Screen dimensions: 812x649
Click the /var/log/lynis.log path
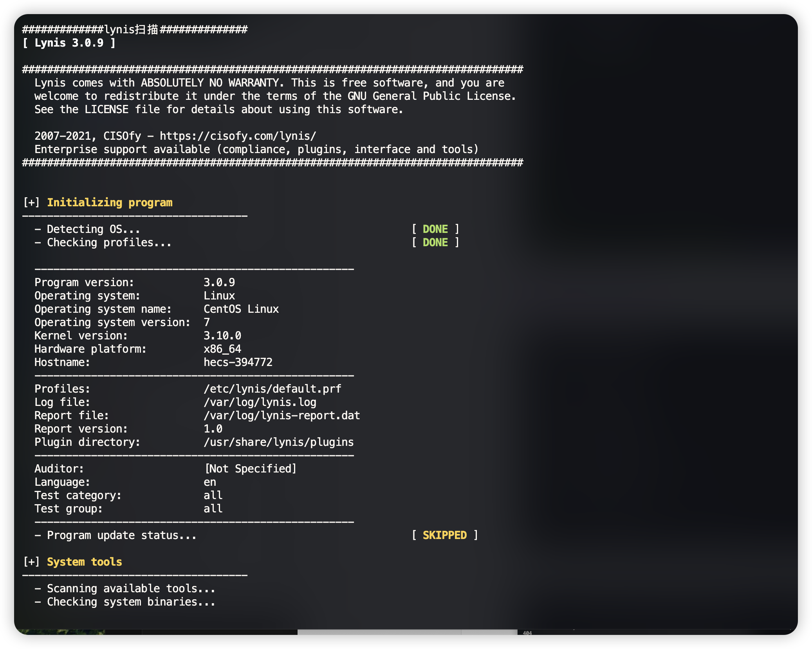[260, 402]
